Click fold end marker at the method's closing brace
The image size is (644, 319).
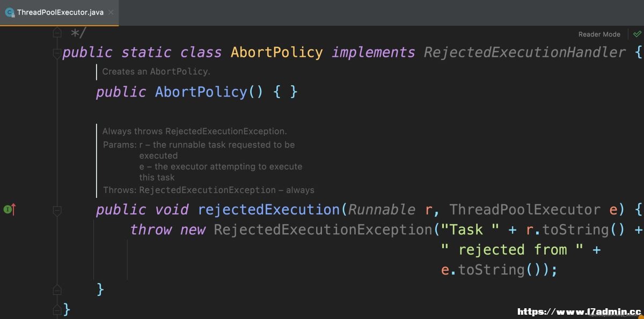click(x=57, y=290)
